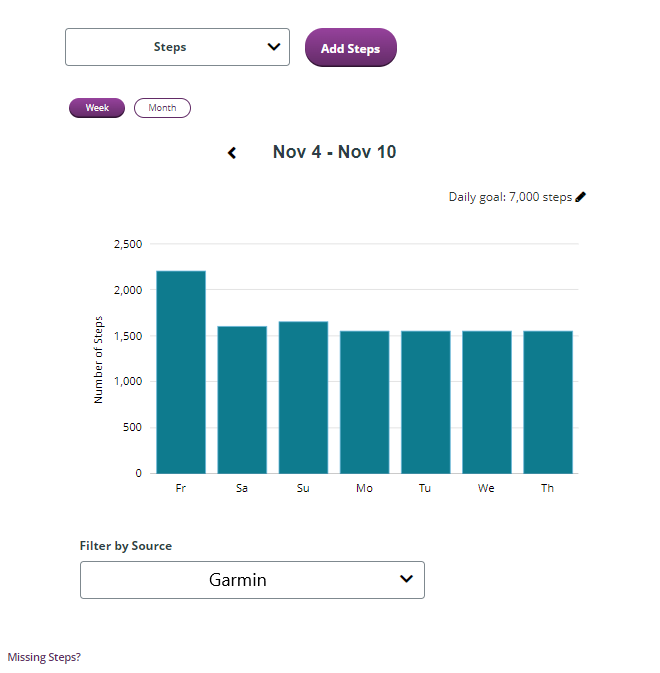Click the Daily goal: 7,000 steps text
660x673 pixels.
point(510,197)
